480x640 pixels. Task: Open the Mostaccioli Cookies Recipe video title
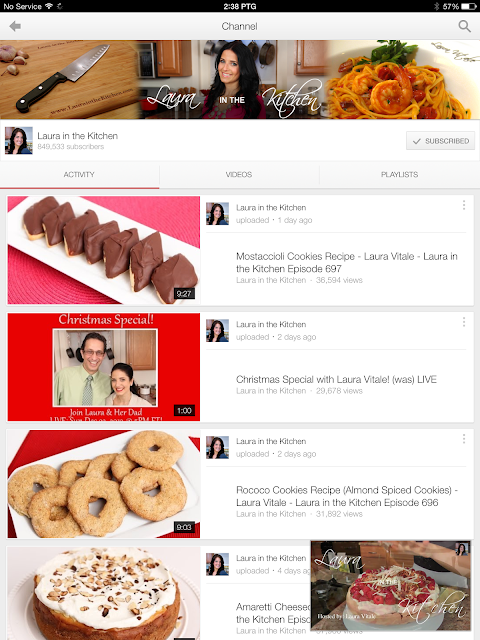pos(347,262)
